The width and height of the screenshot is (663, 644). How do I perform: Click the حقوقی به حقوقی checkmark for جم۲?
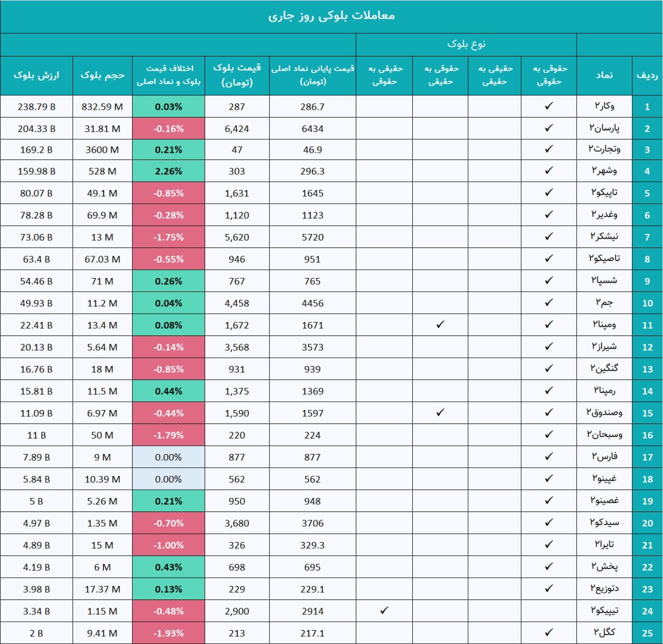(x=549, y=303)
